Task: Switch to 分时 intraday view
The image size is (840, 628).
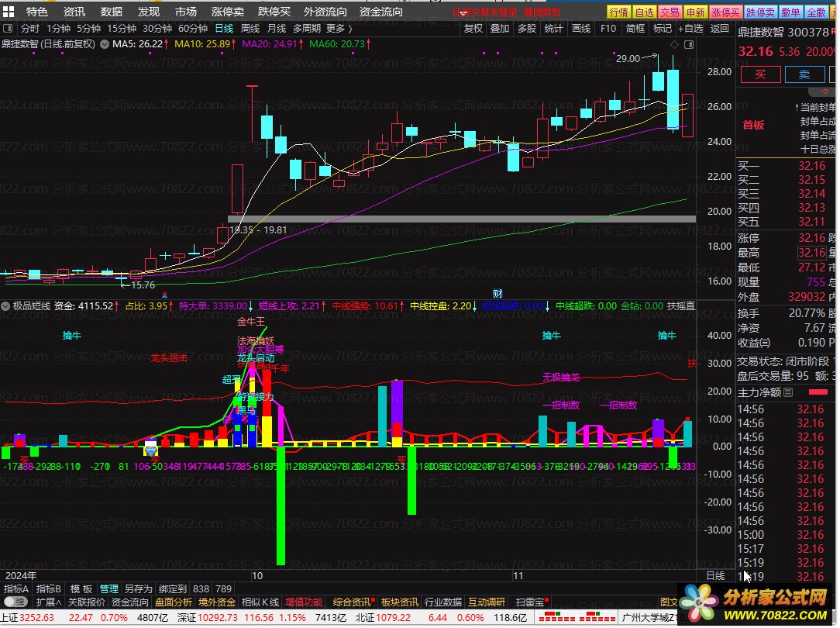Action: 30,29
